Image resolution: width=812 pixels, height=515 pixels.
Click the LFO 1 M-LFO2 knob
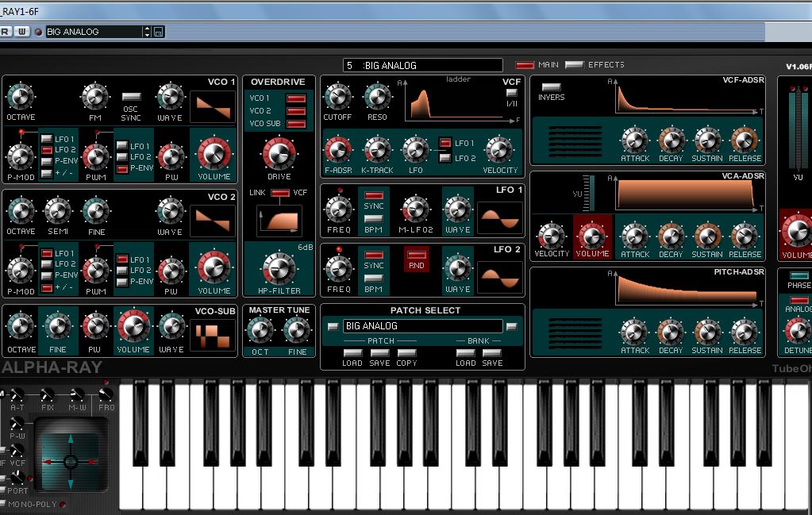tap(415, 209)
